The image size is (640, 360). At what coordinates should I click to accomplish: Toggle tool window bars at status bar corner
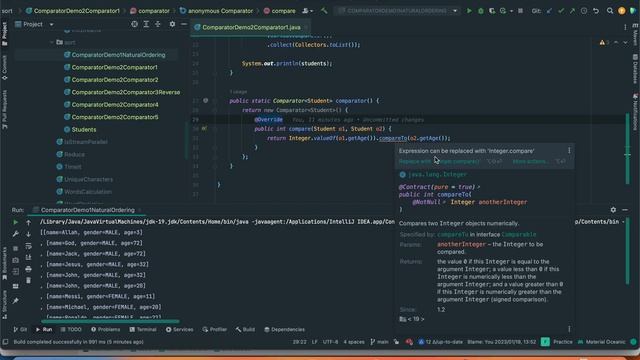coord(5,342)
